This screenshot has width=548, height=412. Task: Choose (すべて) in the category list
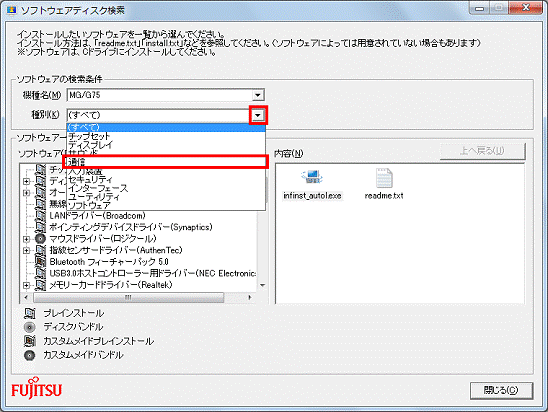point(166,127)
